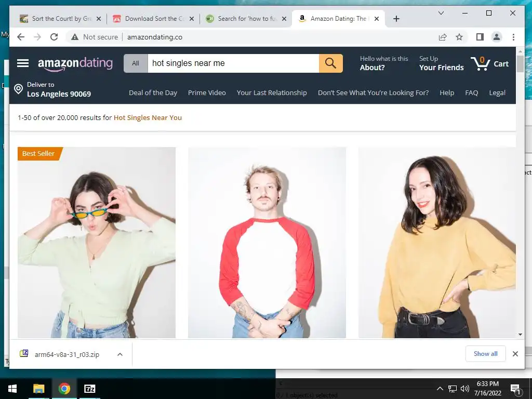Select the Amazon Dating tab
The width and height of the screenshot is (532, 399).
point(339,19)
